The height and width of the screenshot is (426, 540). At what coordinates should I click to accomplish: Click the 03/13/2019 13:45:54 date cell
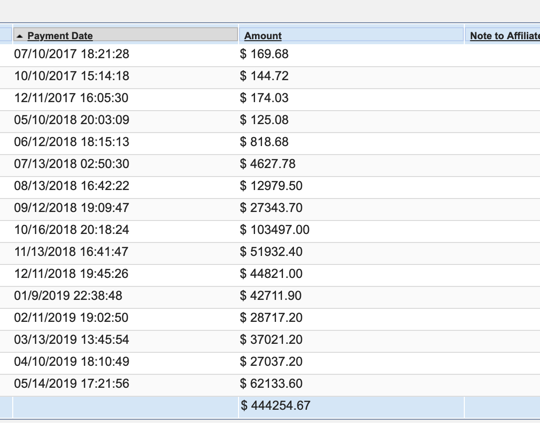(72, 340)
